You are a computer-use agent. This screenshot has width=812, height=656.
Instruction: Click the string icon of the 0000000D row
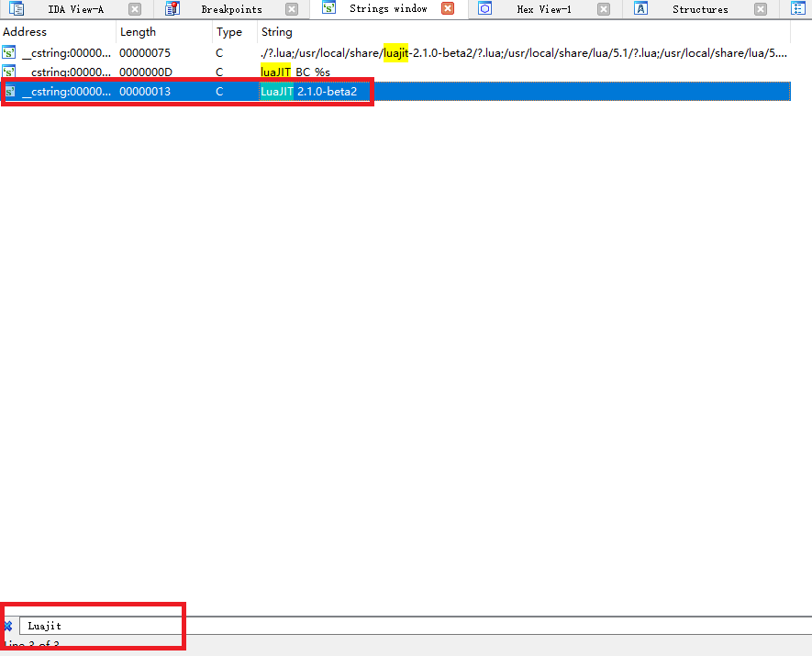[x=9, y=72]
